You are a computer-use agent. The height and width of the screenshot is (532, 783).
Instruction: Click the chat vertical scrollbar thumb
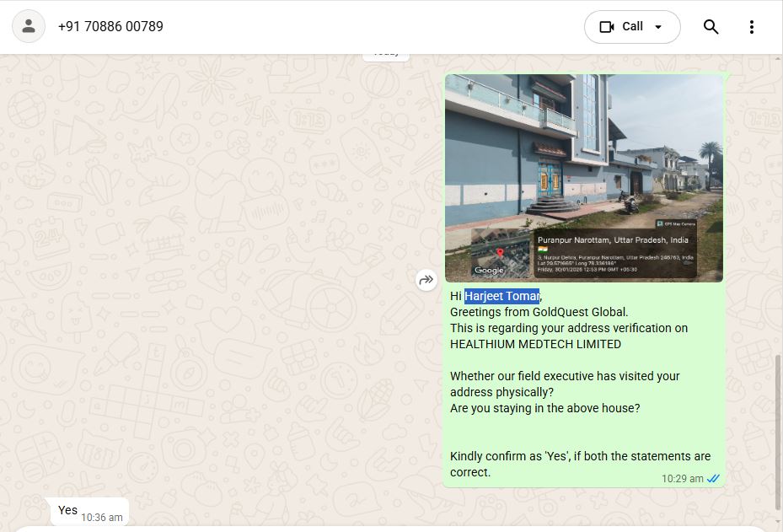778,433
